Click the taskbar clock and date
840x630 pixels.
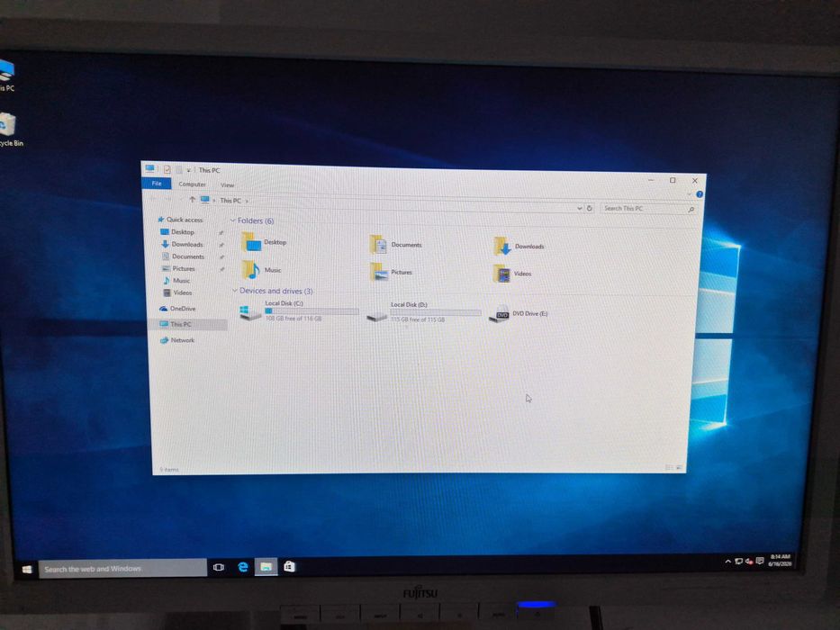coord(780,560)
